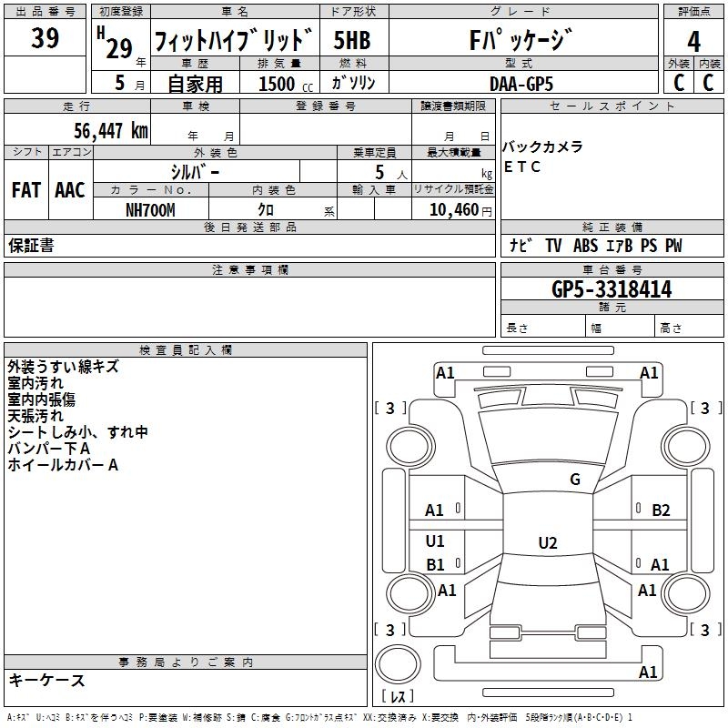Click the grade Fパッケージ
Image resolution: width=728 pixels, height=728 pixels.
pyautogui.click(x=521, y=40)
